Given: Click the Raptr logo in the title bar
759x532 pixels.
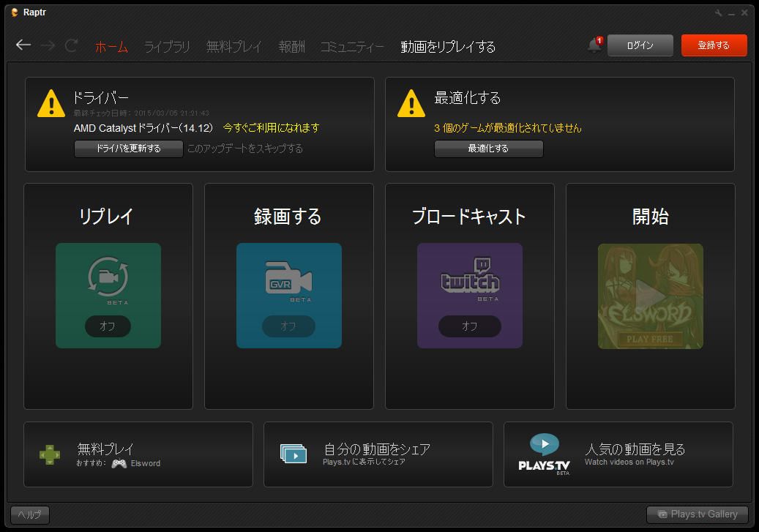Looking at the screenshot, I should coord(15,12).
